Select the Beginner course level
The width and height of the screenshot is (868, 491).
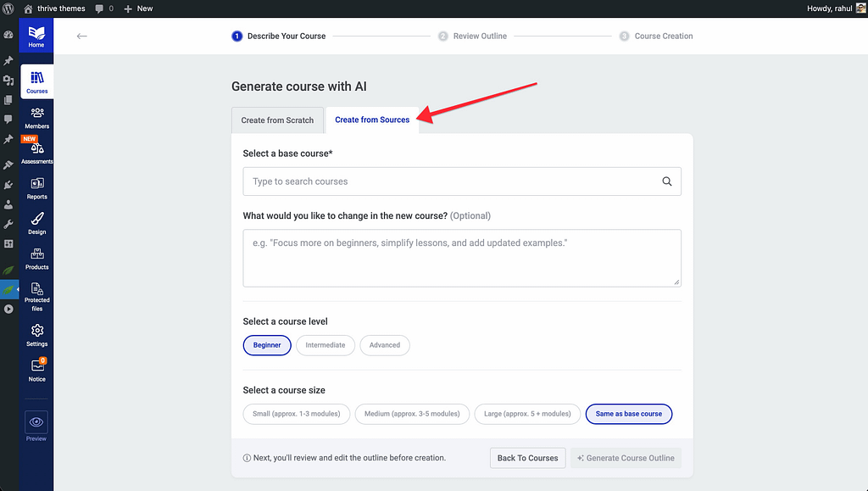[267, 345]
